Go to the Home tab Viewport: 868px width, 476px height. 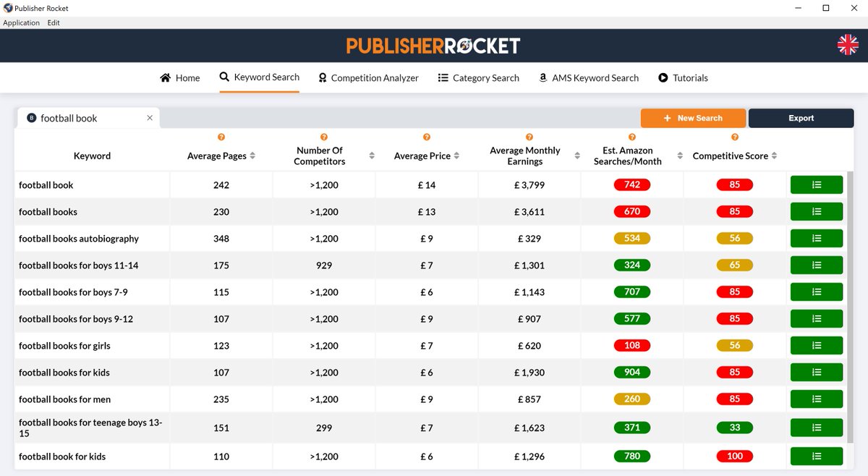(x=180, y=78)
